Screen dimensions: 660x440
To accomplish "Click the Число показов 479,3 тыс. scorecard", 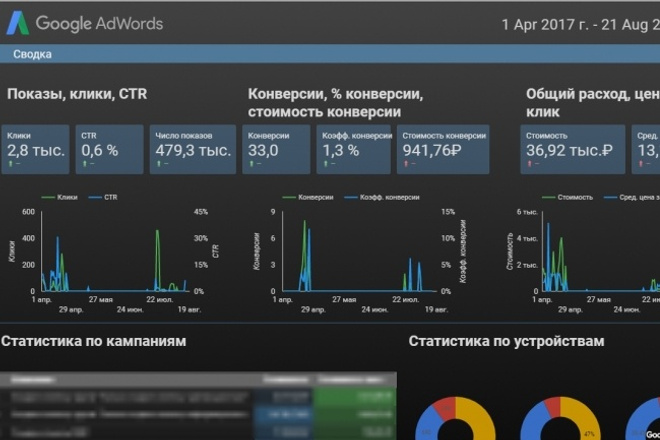I will pos(193,149).
